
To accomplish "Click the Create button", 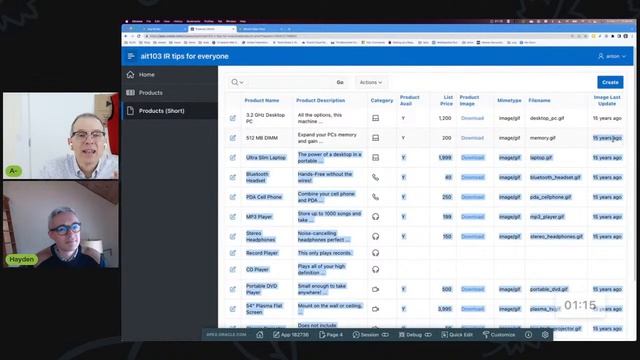I will (x=610, y=82).
